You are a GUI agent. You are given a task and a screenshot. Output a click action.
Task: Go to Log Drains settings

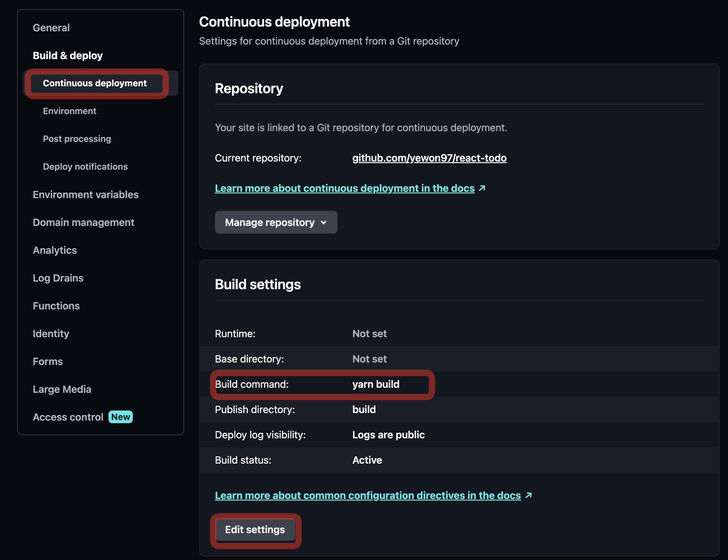pyautogui.click(x=58, y=278)
